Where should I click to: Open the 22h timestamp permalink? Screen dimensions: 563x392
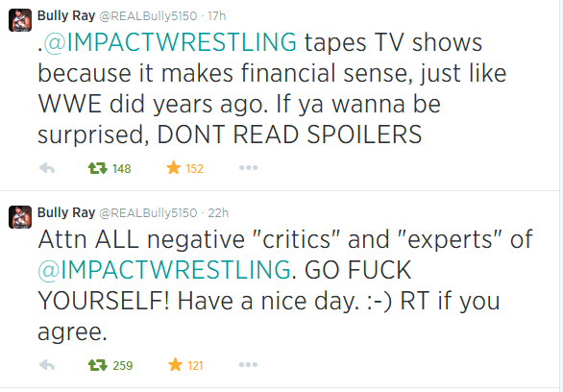[x=218, y=213]
